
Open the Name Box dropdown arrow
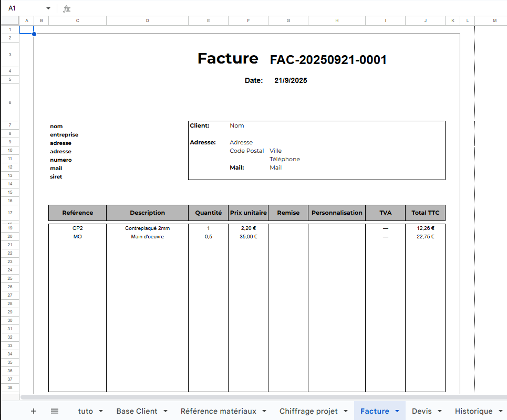(48, 8)
